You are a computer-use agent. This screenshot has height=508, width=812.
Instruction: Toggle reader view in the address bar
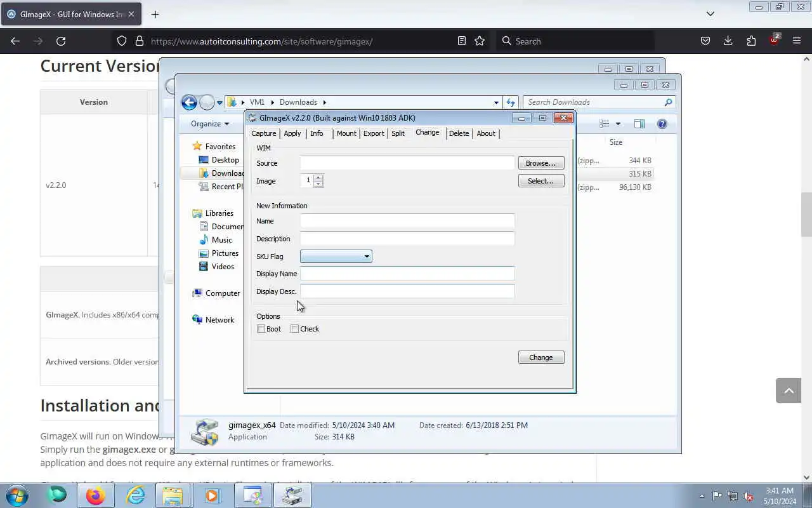tap(462, 41)
